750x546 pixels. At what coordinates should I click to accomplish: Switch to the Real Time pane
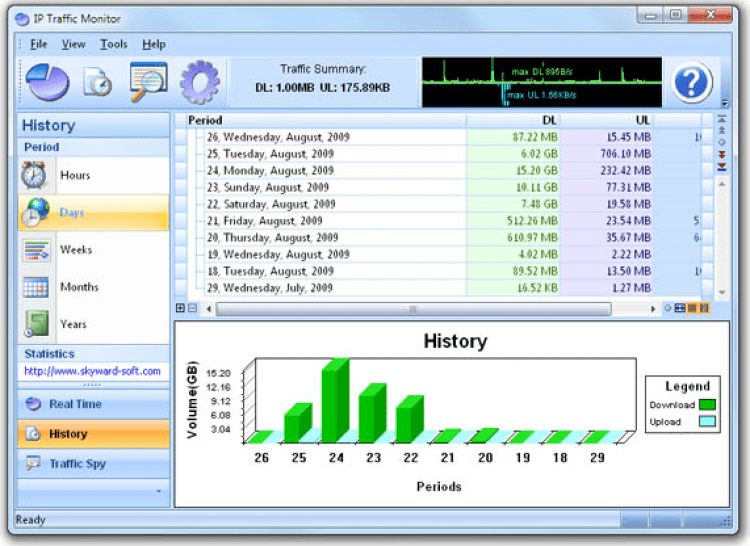(93, 404)
